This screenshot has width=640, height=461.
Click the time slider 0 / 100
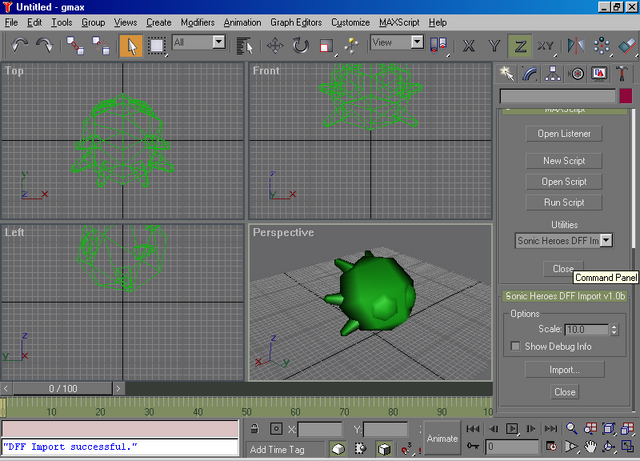(x=63, y=388)
